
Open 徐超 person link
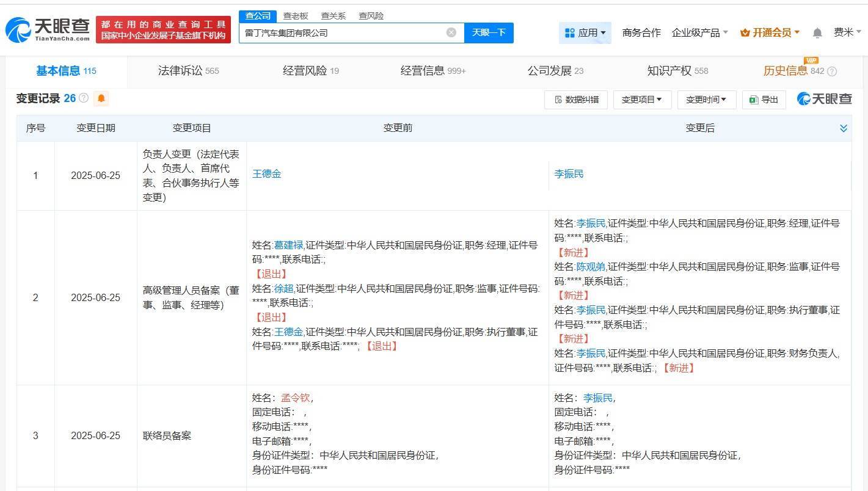[x=283, y=289]
